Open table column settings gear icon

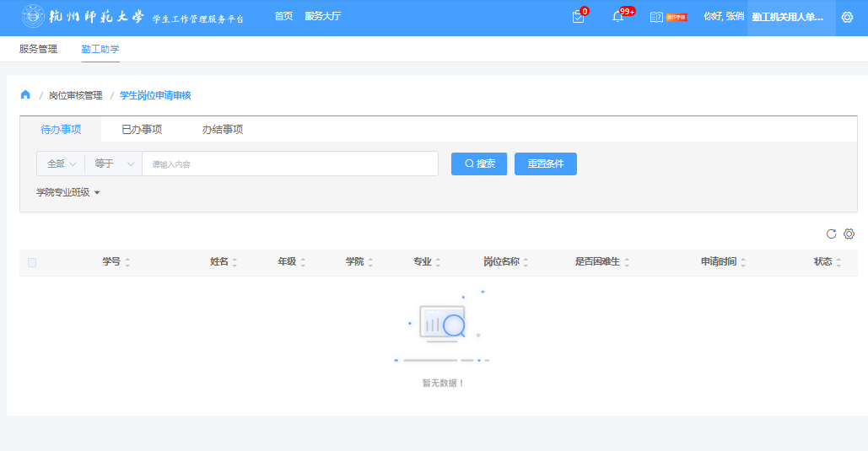pos(849,234)
